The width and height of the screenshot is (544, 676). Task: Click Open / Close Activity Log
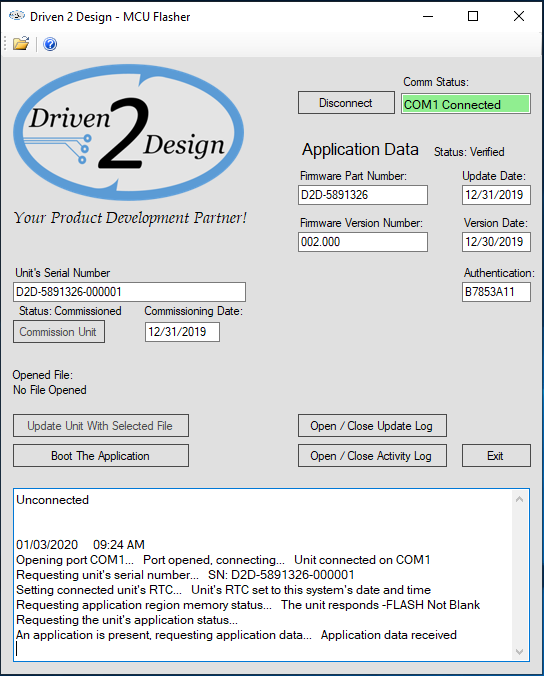372,456
